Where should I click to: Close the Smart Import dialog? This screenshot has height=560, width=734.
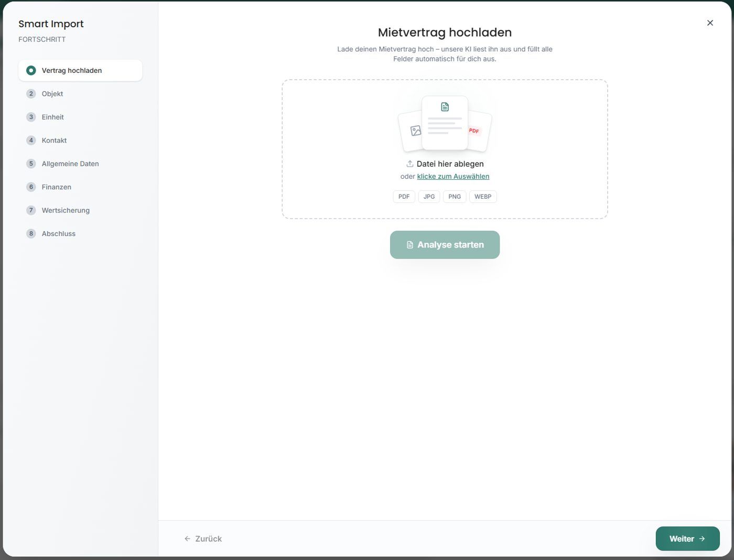(710, 23)
